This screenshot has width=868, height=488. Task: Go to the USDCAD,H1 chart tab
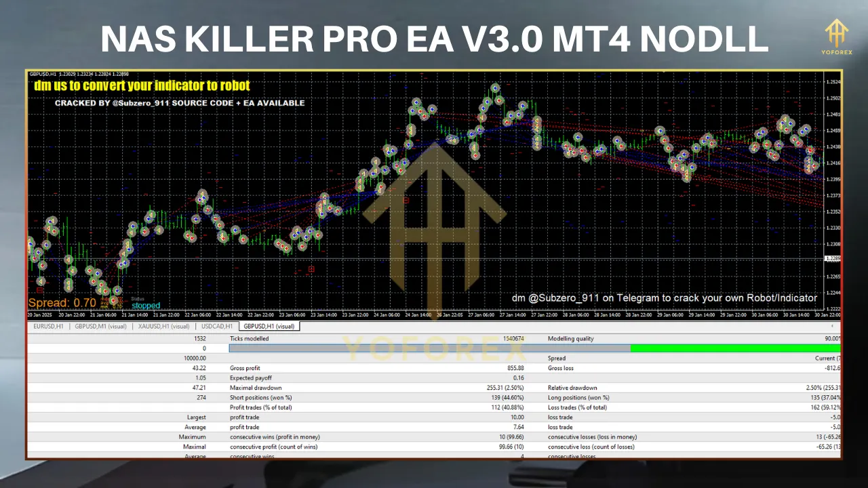216,327
